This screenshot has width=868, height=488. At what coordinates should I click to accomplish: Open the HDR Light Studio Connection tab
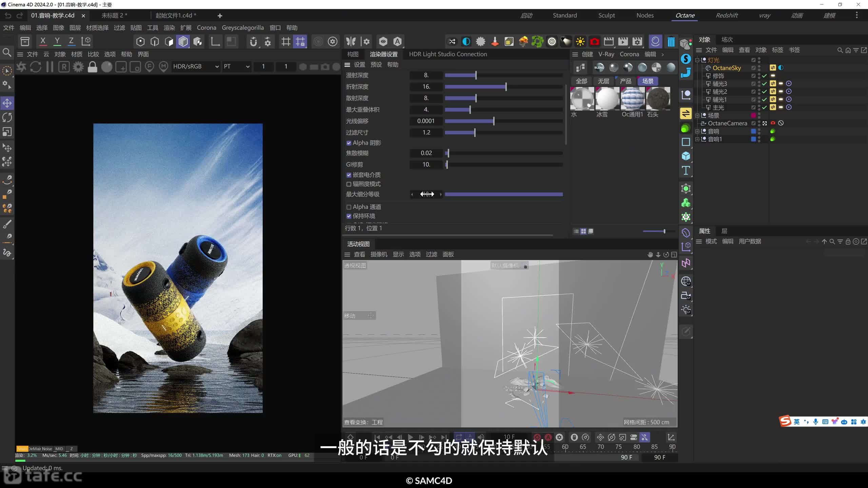pos(448,54)
